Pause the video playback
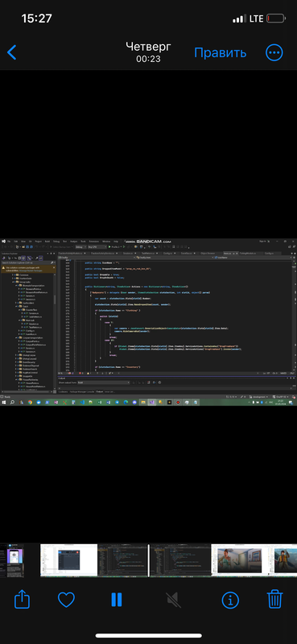 click(x=117, y=600)
